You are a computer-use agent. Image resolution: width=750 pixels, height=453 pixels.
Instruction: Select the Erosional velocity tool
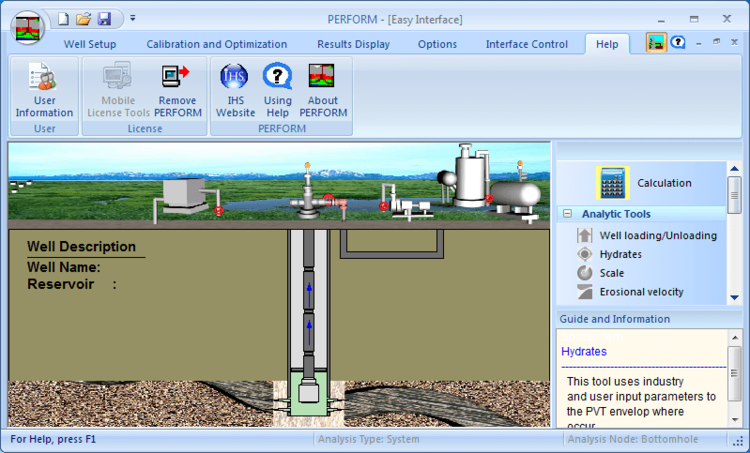[x=641, y=292]
